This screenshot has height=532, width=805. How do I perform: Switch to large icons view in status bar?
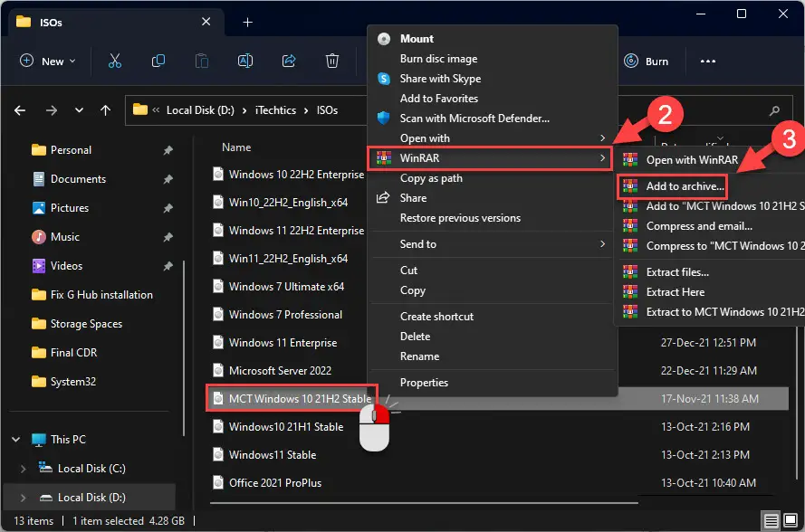pos(791,521)
